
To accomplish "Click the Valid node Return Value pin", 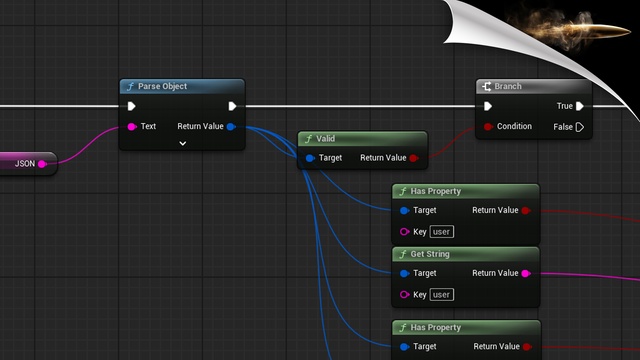I will click(x=414, y=158).
